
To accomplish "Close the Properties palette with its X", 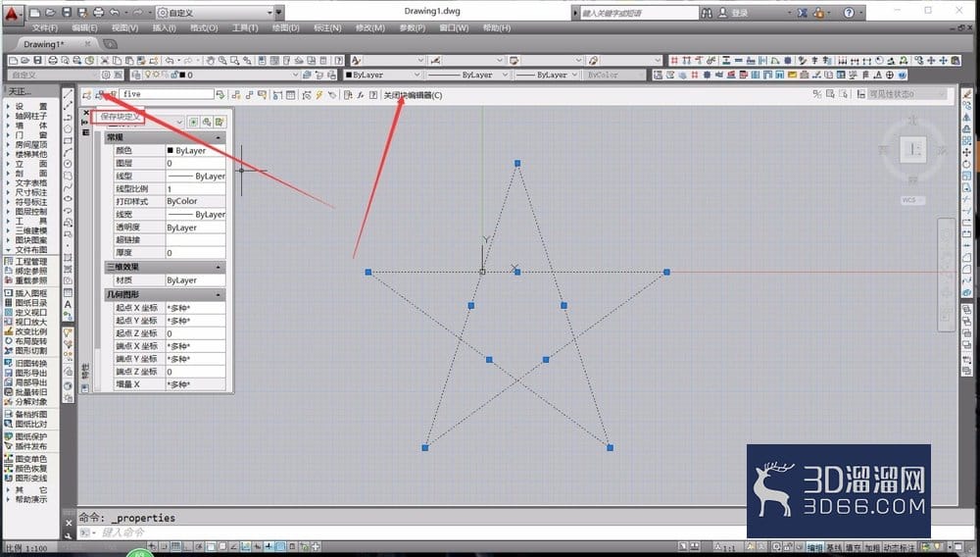I will point(86,113).
